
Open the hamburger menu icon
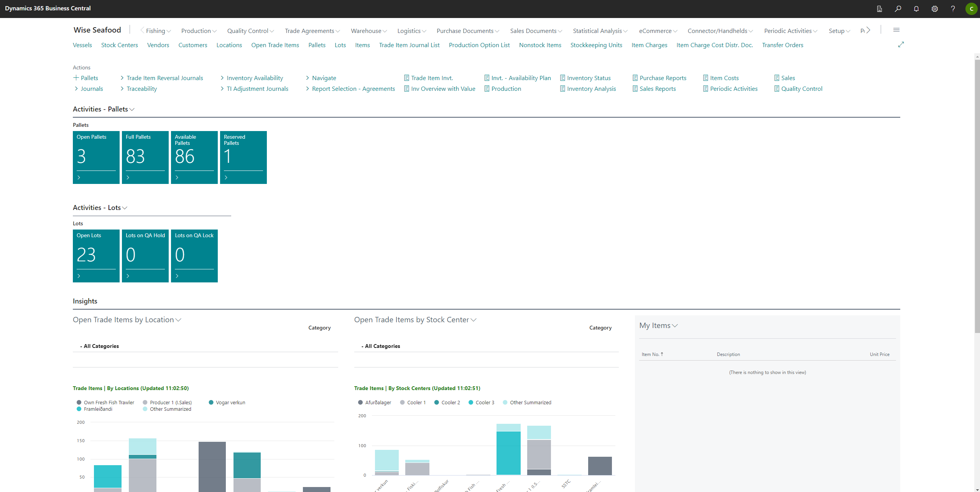(x=896, y=30)
